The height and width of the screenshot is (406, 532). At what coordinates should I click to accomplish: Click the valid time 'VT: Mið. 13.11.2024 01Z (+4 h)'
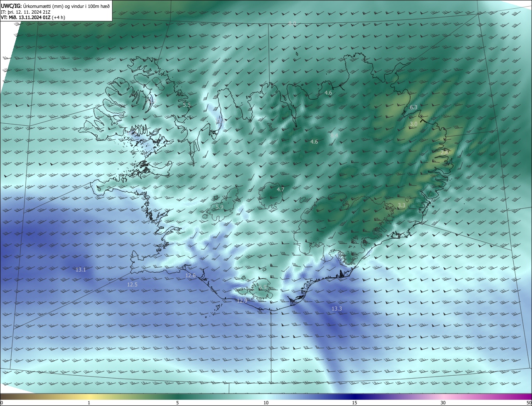coord(33,17)
